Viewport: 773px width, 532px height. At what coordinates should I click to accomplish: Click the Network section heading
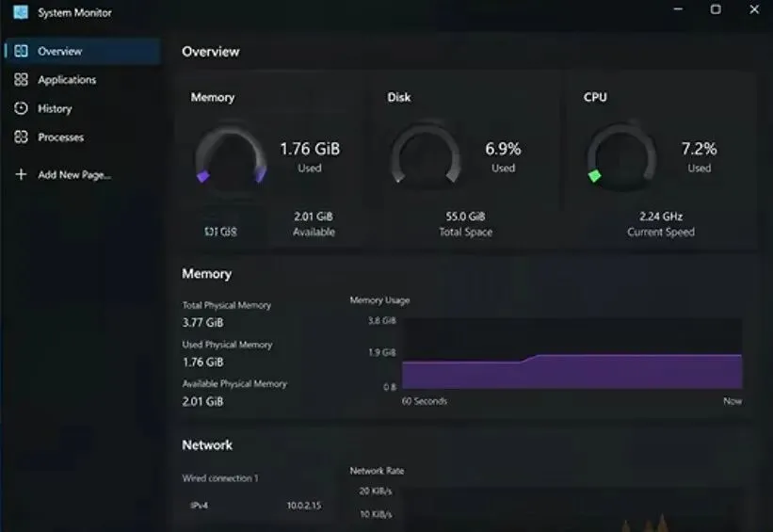(207, 444)
